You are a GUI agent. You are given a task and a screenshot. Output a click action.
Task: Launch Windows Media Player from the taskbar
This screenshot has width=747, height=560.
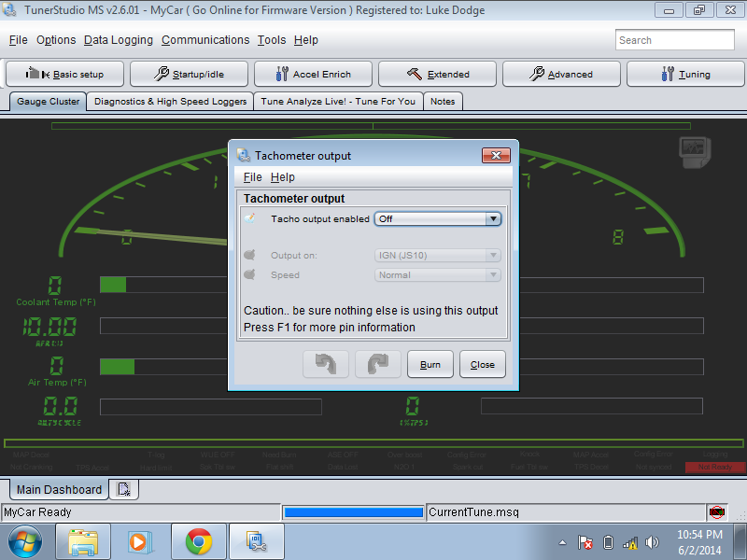(141, 541)
